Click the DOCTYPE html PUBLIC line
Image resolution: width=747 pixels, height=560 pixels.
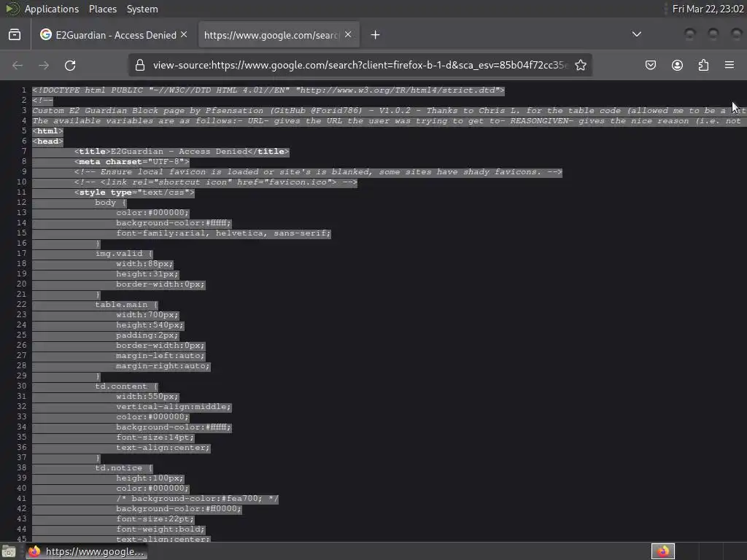coord(268,90)
